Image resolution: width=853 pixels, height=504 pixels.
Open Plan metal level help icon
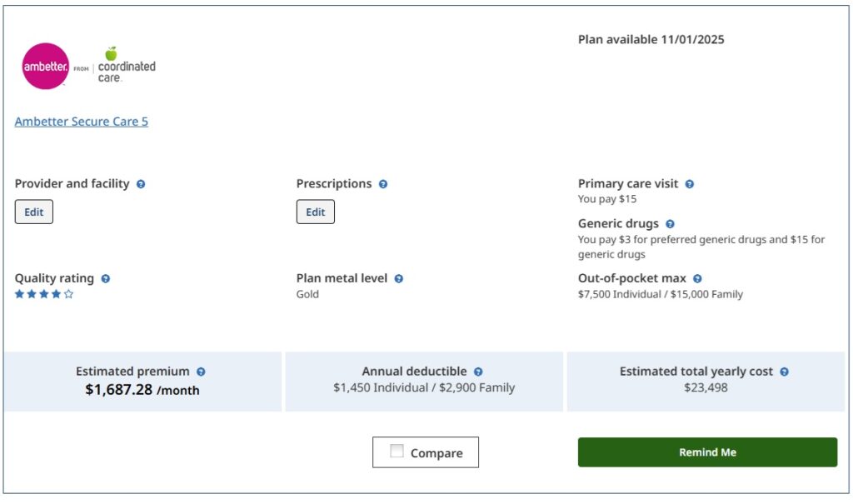click(399, 279)
